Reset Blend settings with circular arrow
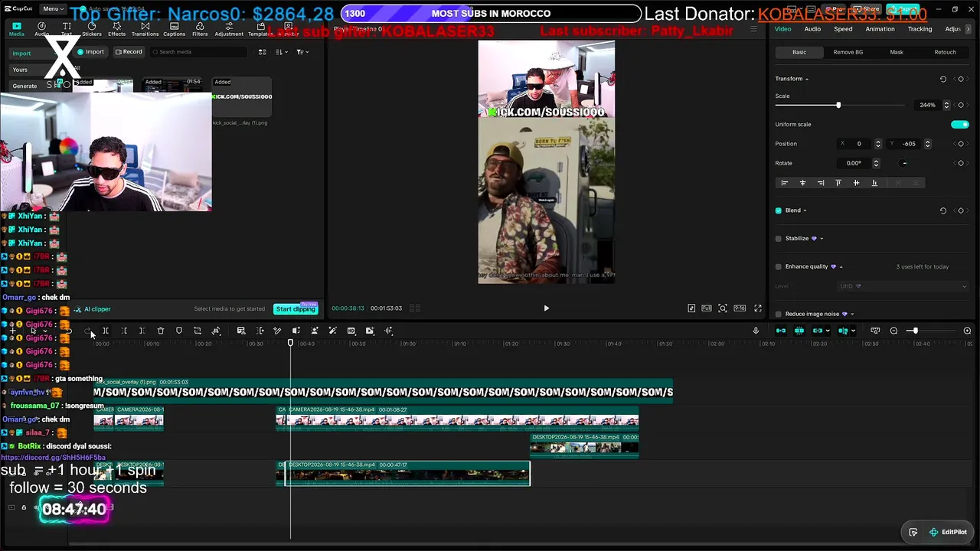The width and height of the screenshot is (980, 551). [x=943, y=210]
